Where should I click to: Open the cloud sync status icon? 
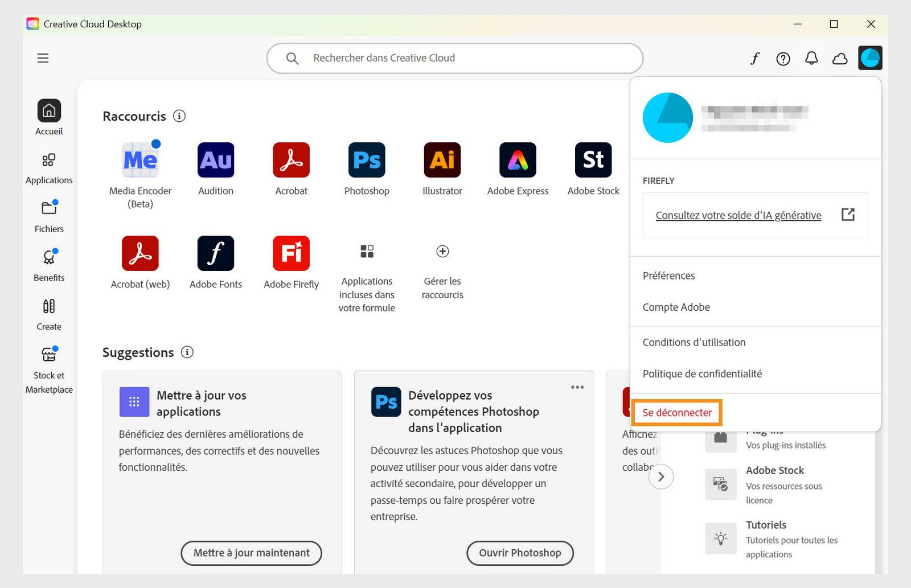(x=840, y=58)
